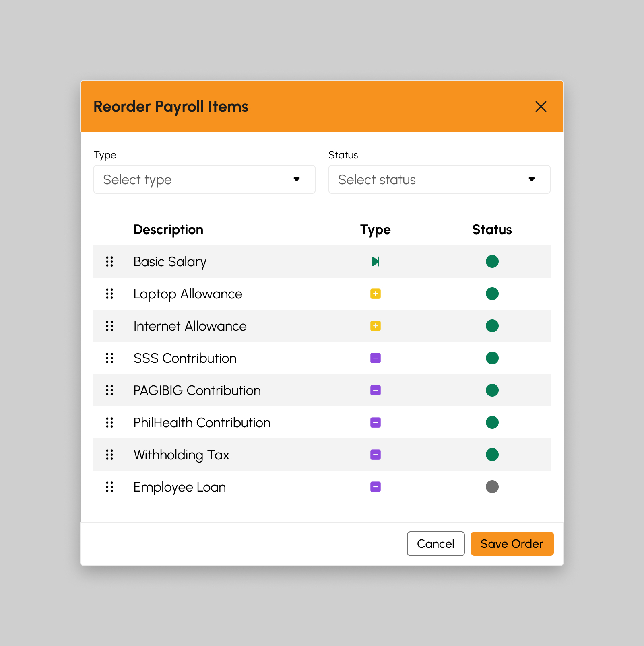Viewport: 644px width, 646px height.
Task: Select the SSS Contribution row text
Action: pyautogui.click(x=185, y=358)
